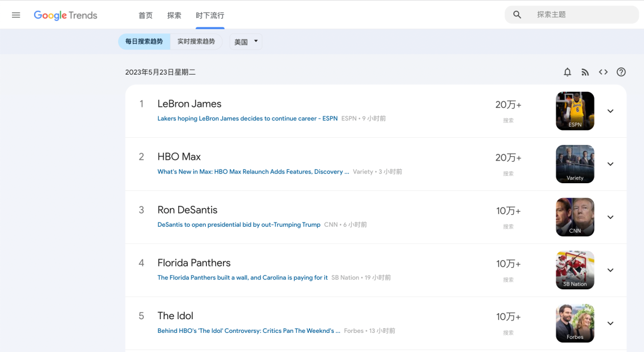This screenshot has height=352, width=644.
Task: Click the Forbes The Idol thumbnail
Action: (x=575, y=323)
